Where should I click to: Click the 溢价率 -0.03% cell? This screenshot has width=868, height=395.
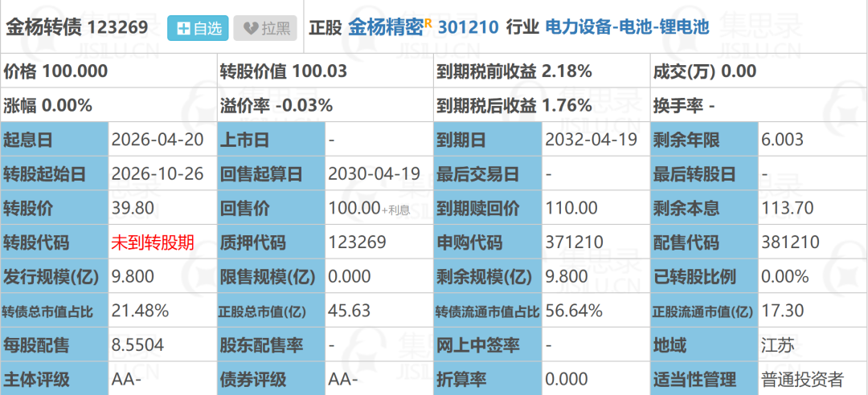tap(325, 105)
